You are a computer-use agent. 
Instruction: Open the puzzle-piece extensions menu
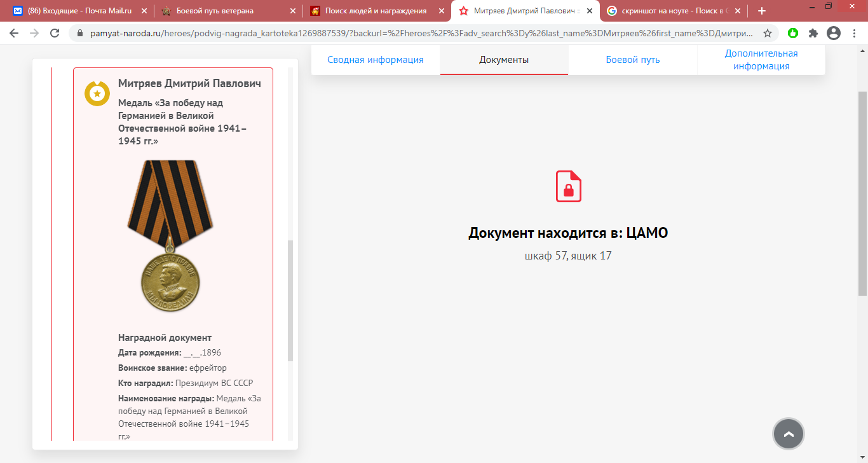[813, 33]
